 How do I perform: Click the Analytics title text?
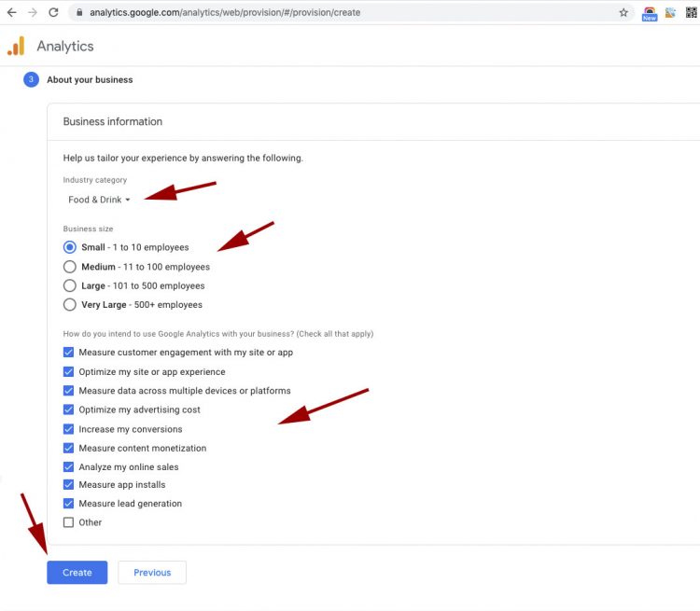tap(65, 47)
